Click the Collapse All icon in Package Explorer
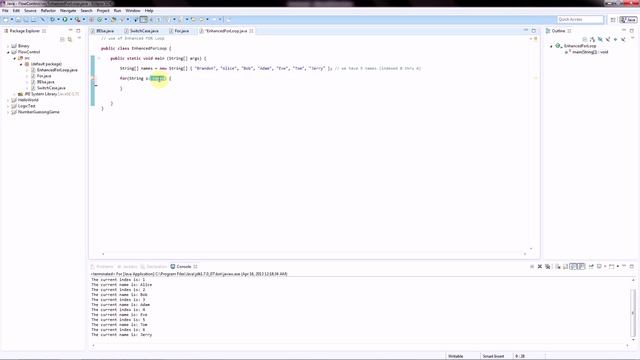The image size is (640, 360). pyautogui.click(x=62, y=39)
